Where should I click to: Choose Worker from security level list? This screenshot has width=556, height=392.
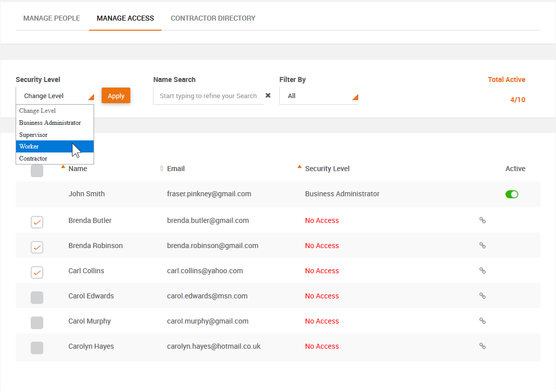pos(54,146)
